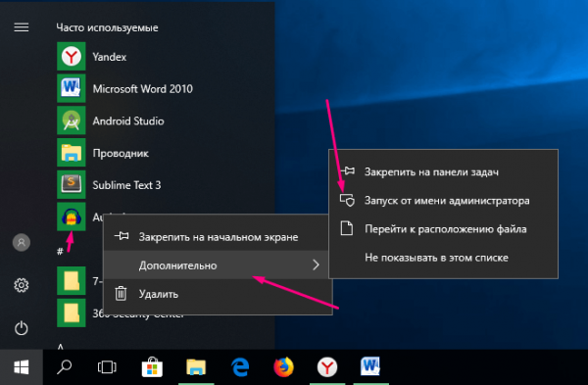This screenshot has width=588, height=385.
Task: Choose Запуск от имени администратора
Action: tap(443, 201)
